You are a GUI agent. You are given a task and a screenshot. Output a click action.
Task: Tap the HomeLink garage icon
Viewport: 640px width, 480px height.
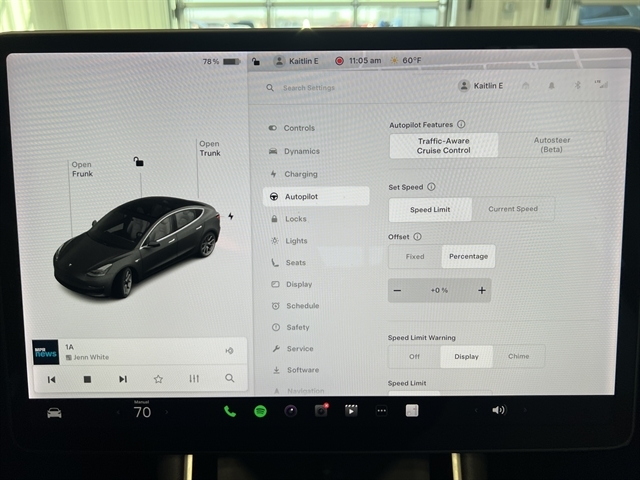coord(526,85)
